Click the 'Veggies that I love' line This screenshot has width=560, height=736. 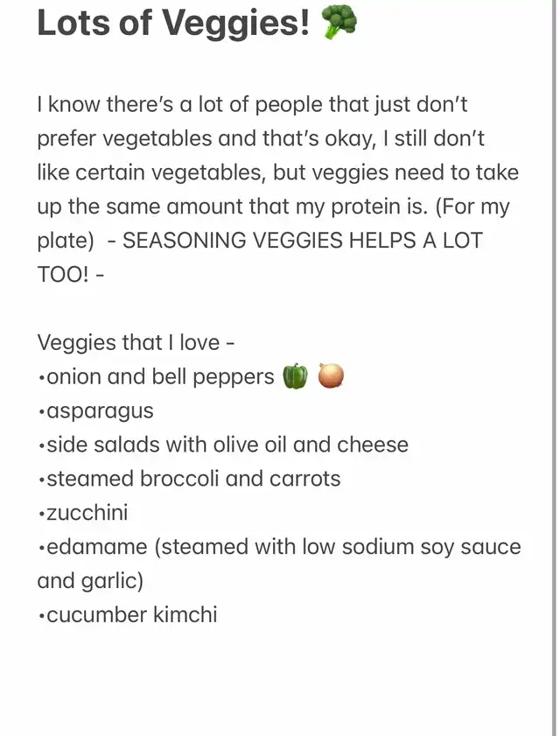pos(136,343)
